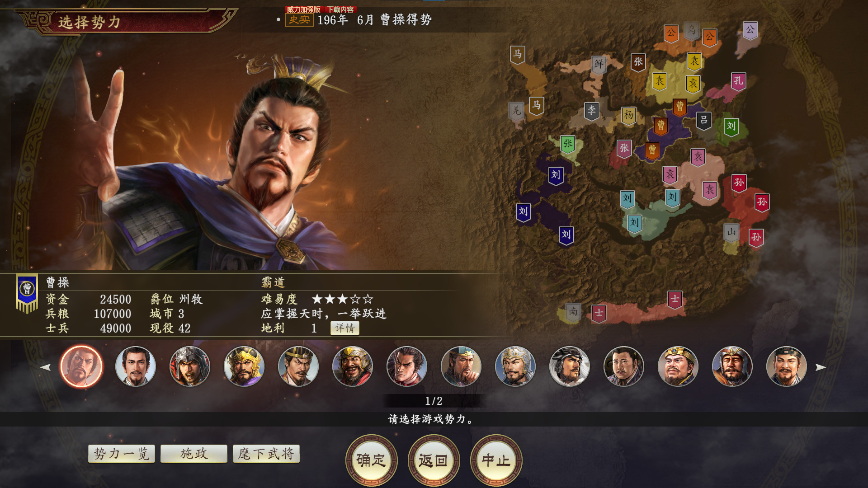Open the 势力一览 faction overview
Screen dimensions: 868x488
(x=122, y=454)
